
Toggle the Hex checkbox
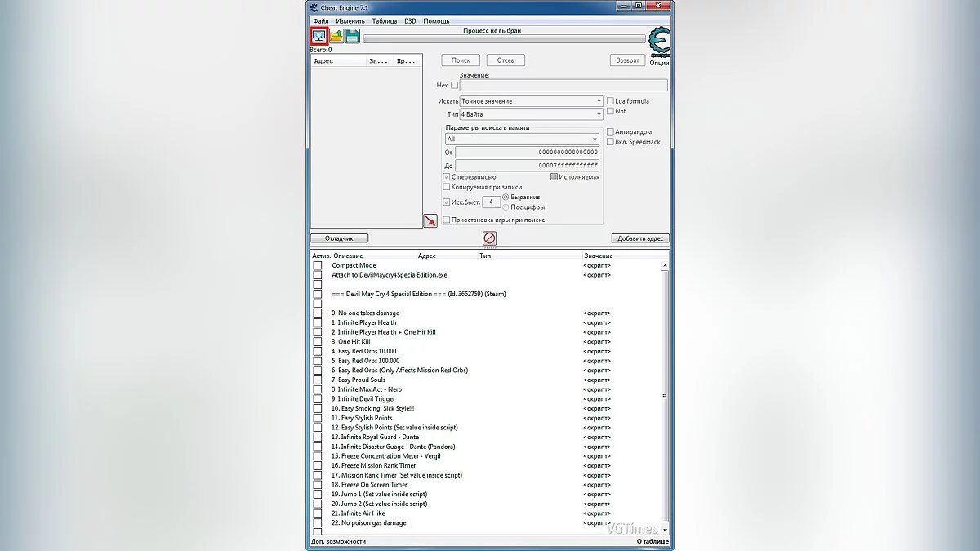click(455, 85)
